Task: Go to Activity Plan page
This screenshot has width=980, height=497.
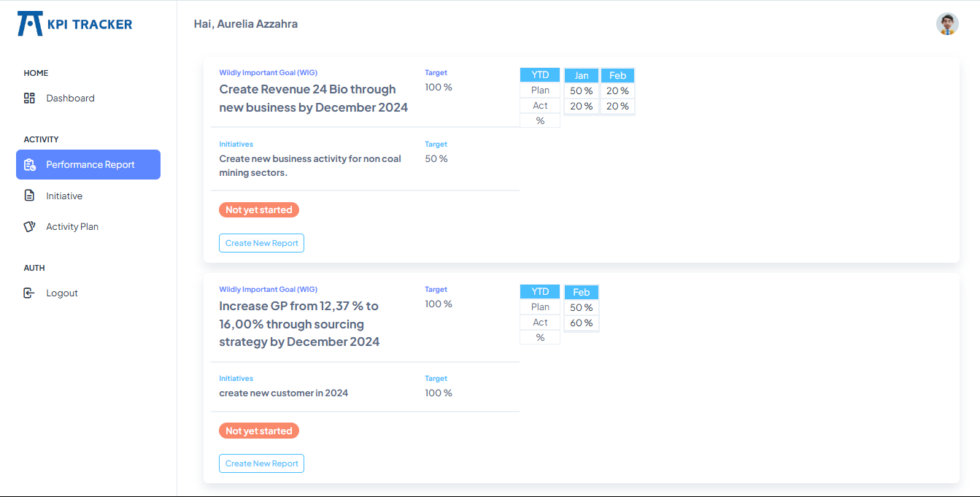Action: pyautogui.click(x=88, y=226)
